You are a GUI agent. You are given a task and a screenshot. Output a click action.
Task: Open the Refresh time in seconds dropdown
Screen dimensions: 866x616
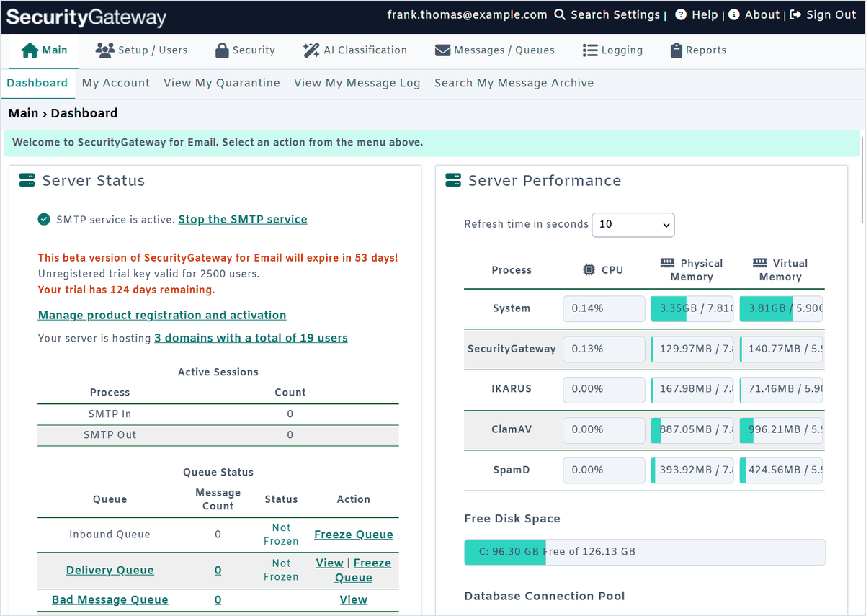(633, 224)
